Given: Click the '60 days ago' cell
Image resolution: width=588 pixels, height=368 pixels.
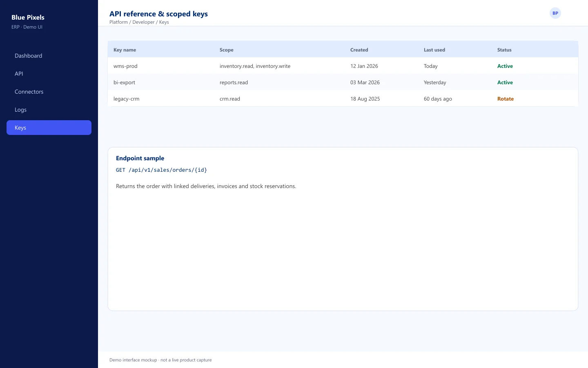Looking at the screenshot, I should 438,99.
